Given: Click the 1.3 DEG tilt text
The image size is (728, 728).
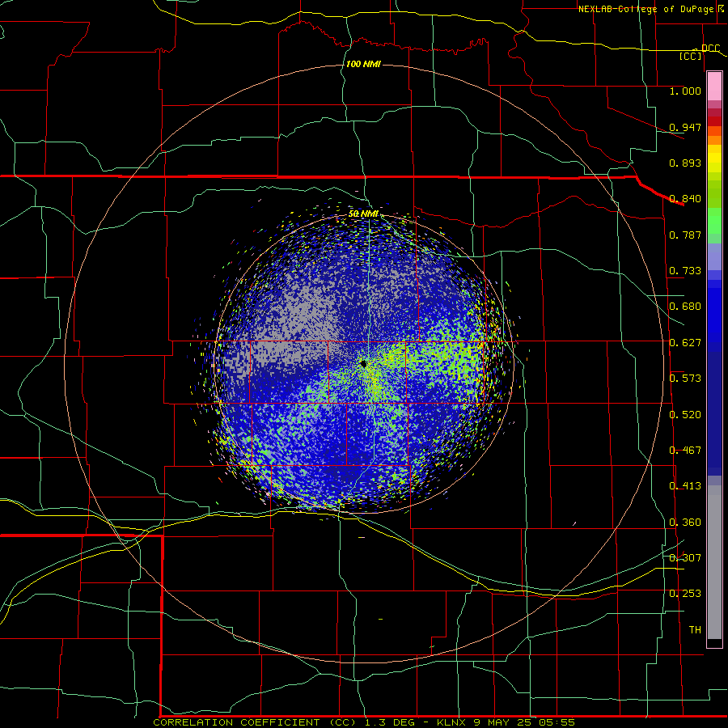Looking at the screenshot, I should click(390, 722).
